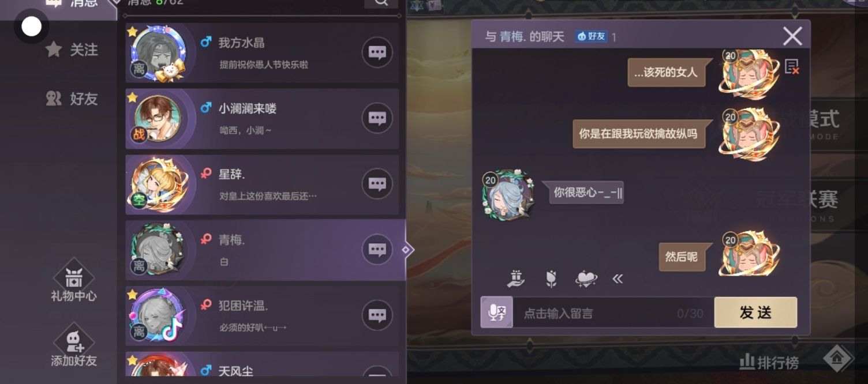Click the heart intimacy icon

tap(586, 279)
